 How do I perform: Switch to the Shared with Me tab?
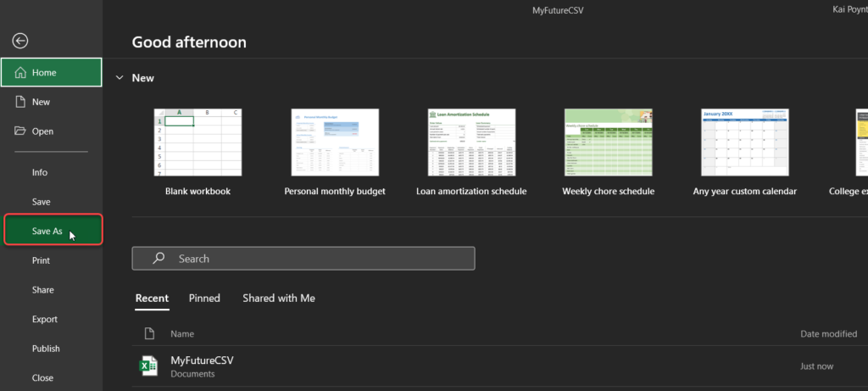point(279,299)
